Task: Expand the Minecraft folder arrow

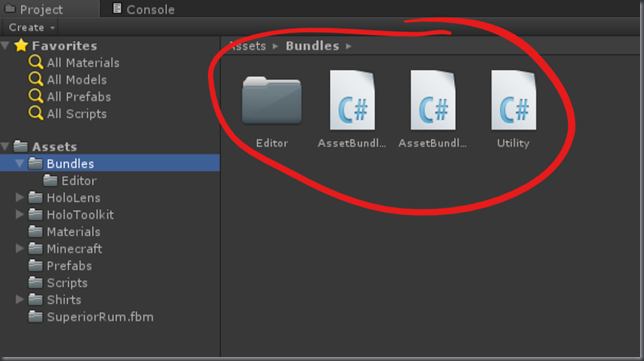Action: click(19, 248)
